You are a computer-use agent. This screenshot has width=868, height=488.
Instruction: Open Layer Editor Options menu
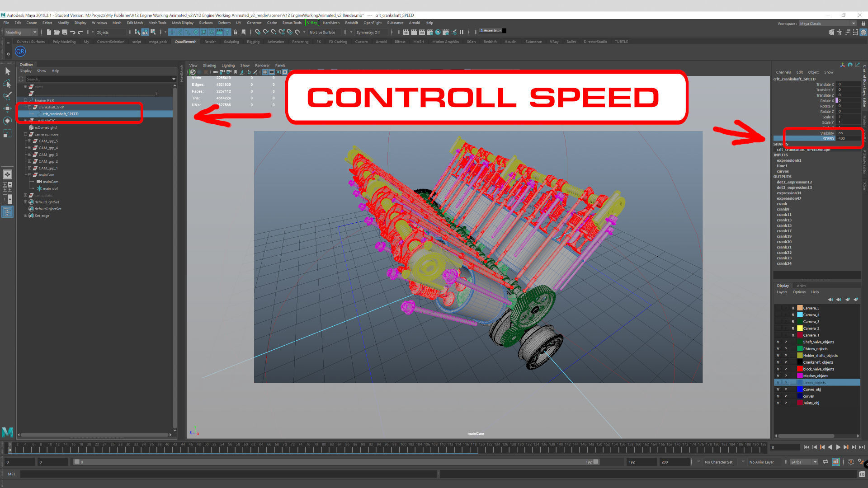pos(799,292)
